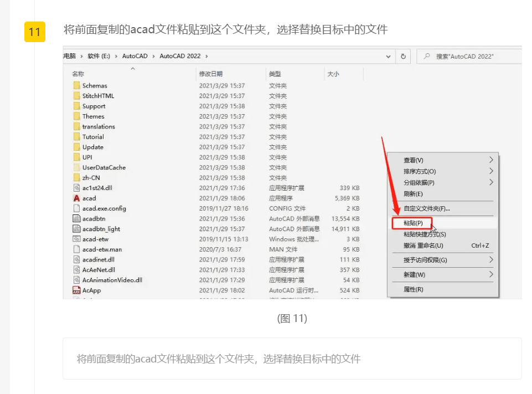Image resolution: width=532 pixels, height=394 pixels.
Task: Click the search magnifier icon
Action: click(427, 57)
